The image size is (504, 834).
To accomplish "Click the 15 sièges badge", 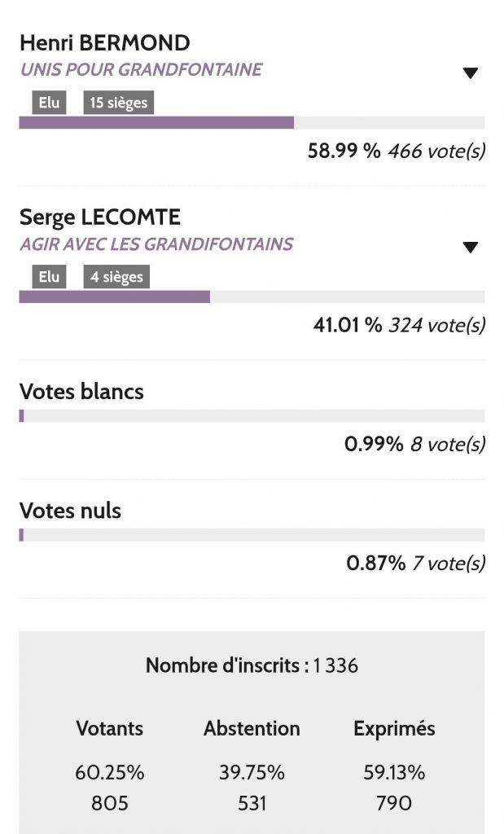I will 119,103.
